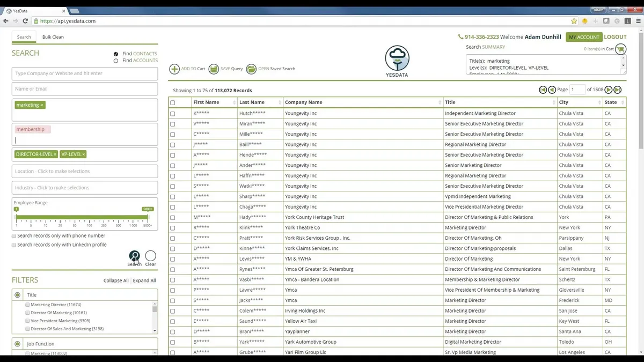Click the Company or Website input field
The image size is (644, 362).
[85, 73]
